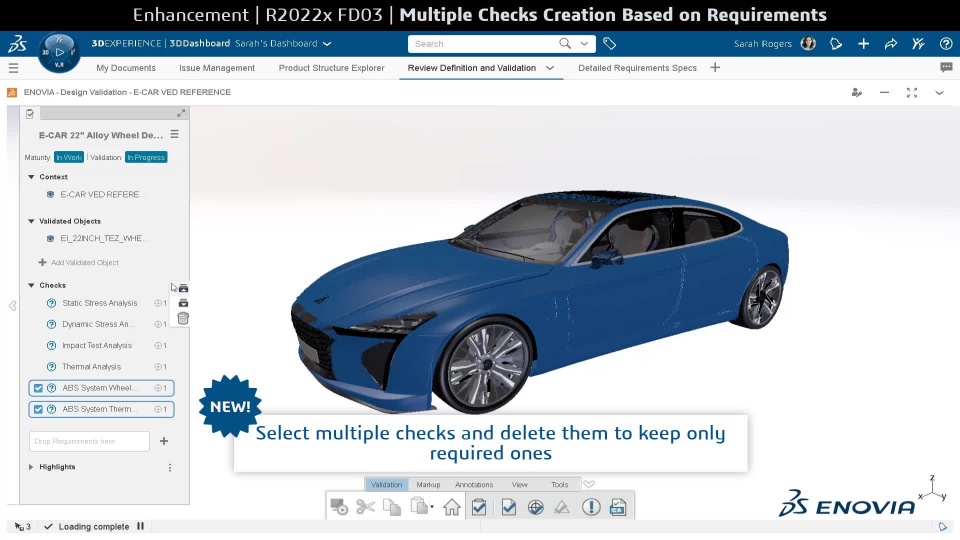960x540 pixels.
Task: Open Sarah Rogers profile avatar
Action: pyautogui.click(x=808, y=43)
